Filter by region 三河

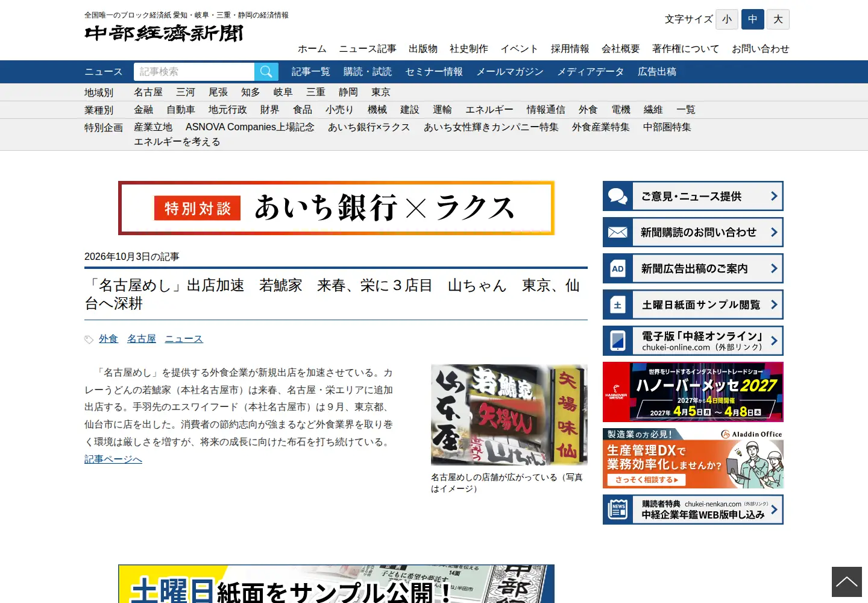pyautogui.click(x=186, y=92)
